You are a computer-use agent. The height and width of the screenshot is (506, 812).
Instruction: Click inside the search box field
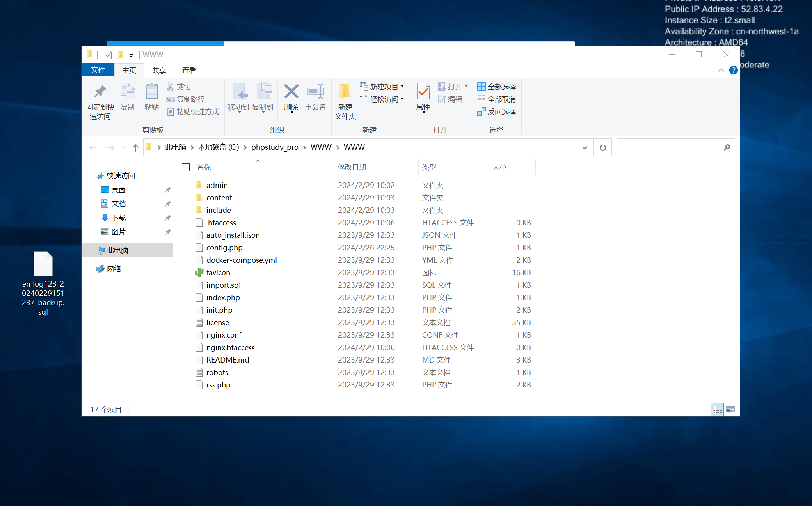pos(669,147)
